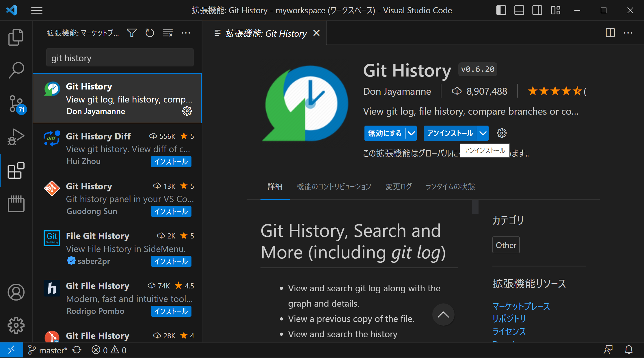Expand the アンインストール dropdown arrow

coord(483,133)
